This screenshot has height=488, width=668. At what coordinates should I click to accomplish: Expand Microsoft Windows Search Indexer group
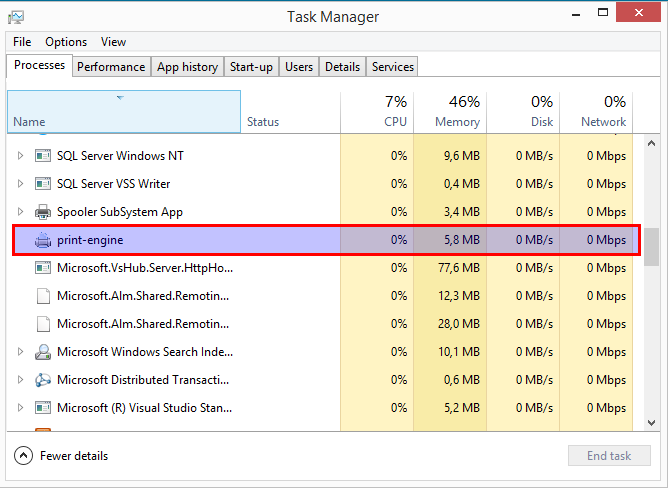[20, 352]
